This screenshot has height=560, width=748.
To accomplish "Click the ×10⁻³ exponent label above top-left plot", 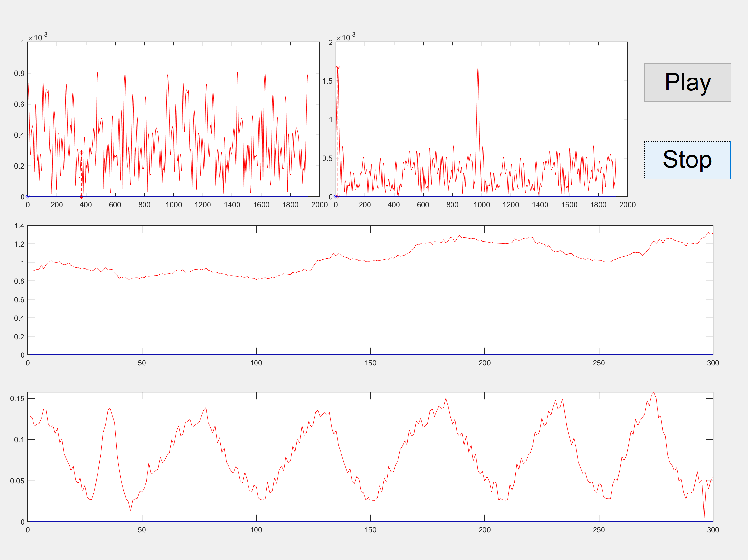I will (x=38, y=37).
